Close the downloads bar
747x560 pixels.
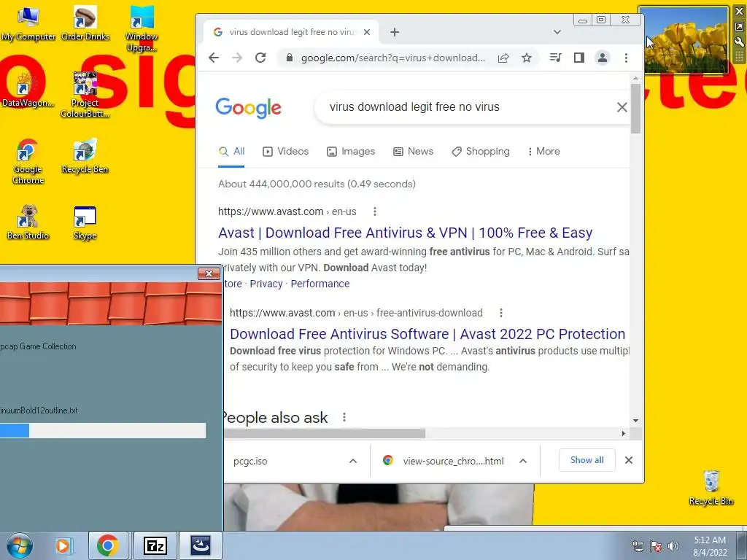tap(628, 460)
